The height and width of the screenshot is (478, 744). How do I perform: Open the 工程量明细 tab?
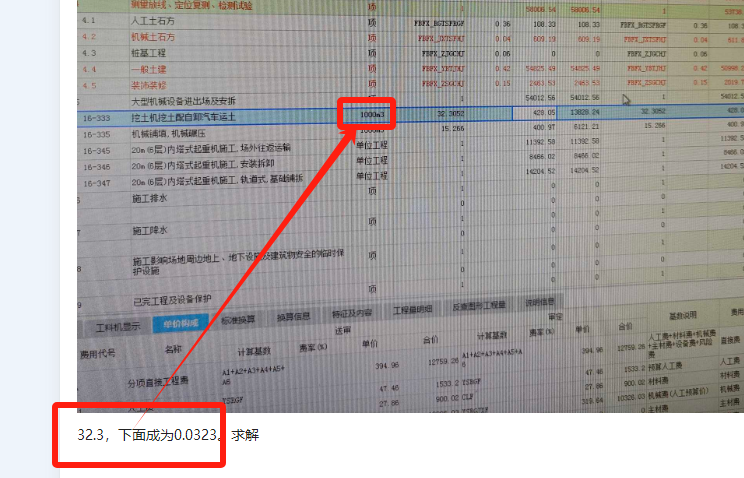pyautogui.click(x=412, y=310)
